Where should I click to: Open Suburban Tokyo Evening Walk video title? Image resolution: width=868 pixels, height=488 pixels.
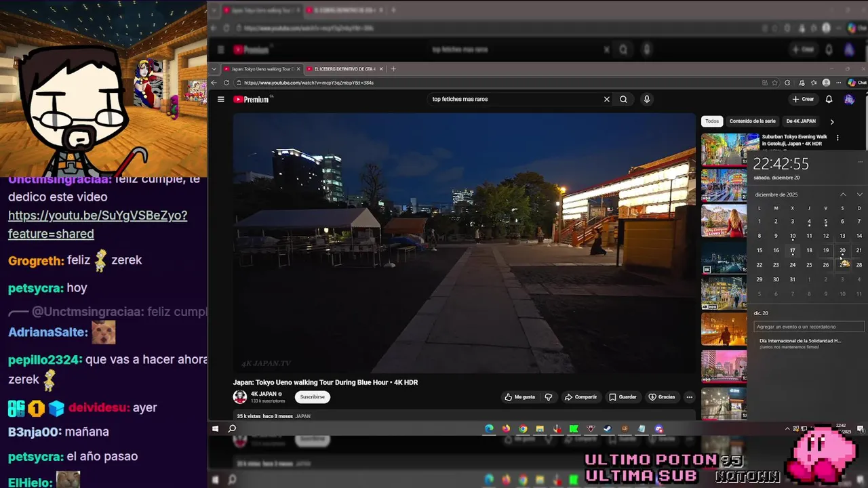click(795, 140)
